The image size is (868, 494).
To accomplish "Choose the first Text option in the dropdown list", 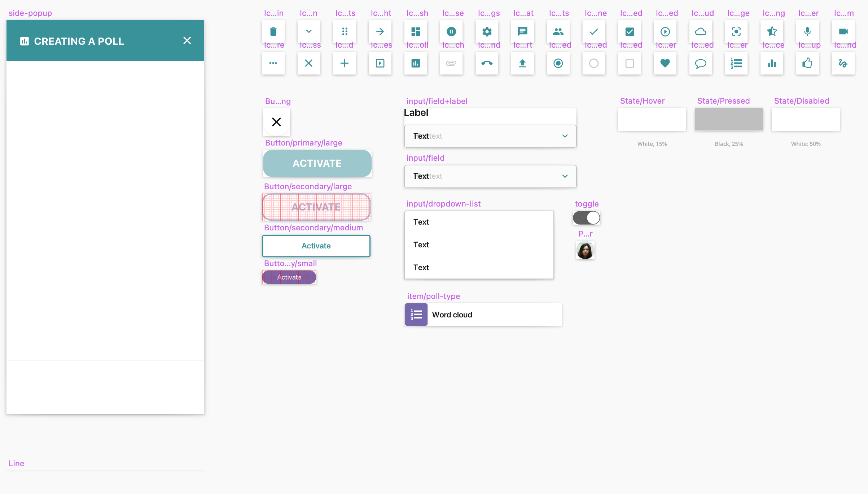I will (421, 222).
